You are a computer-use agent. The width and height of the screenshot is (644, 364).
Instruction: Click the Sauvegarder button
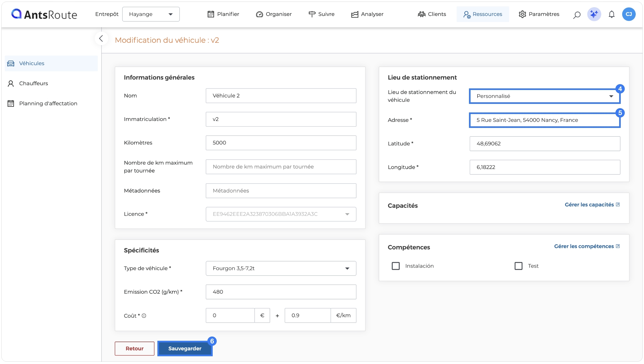(x=185, y=349)
